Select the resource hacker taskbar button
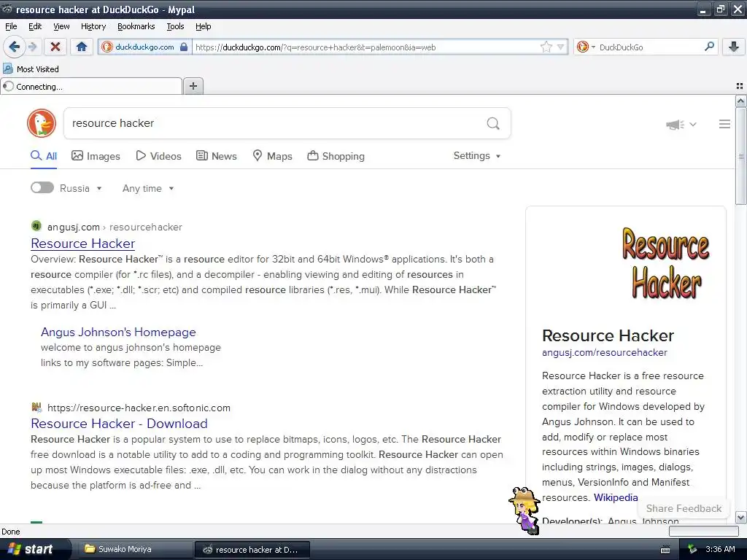Viewport: 747px width, 560px height. click(252, 549)
